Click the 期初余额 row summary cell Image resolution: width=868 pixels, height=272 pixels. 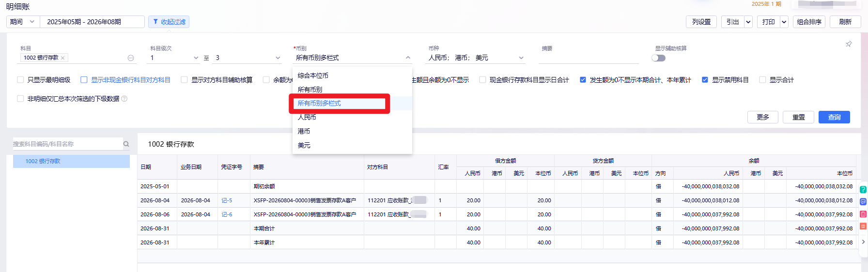pyautogui.click(x=307, y=186)
